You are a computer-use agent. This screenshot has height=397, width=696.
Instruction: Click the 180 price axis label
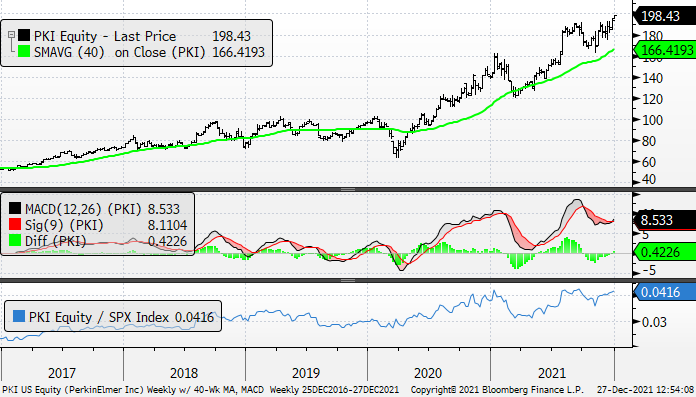[652, 36]
